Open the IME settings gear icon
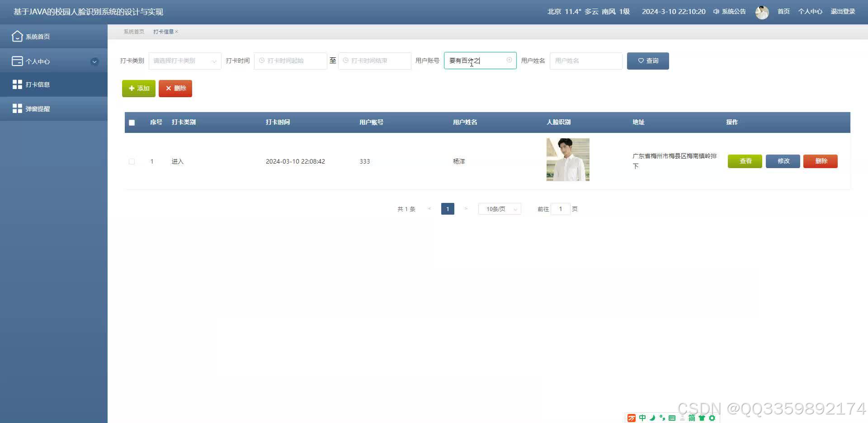The height and width of the screenshot is (423, 868). pos(712,418)
